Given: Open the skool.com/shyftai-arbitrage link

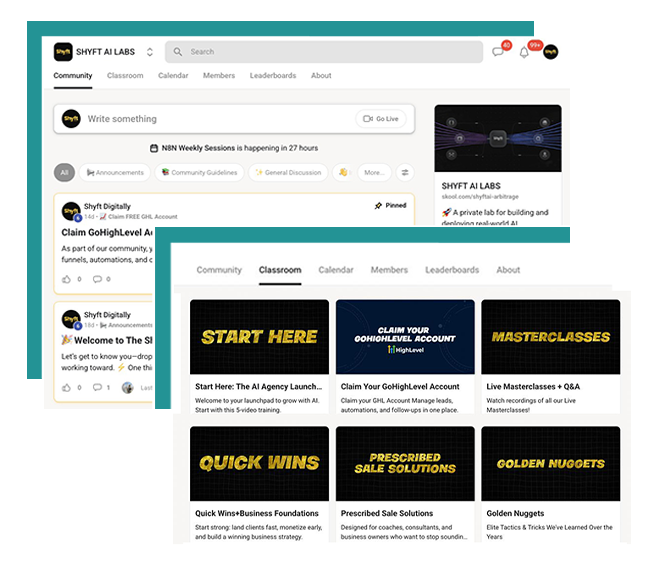Looking at the screenshot, I should point(480,197).
